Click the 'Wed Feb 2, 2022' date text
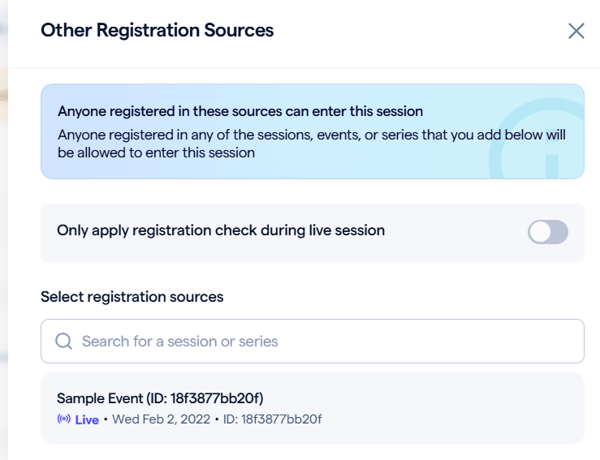The image size is (600, 460). (x=157, y=419)
